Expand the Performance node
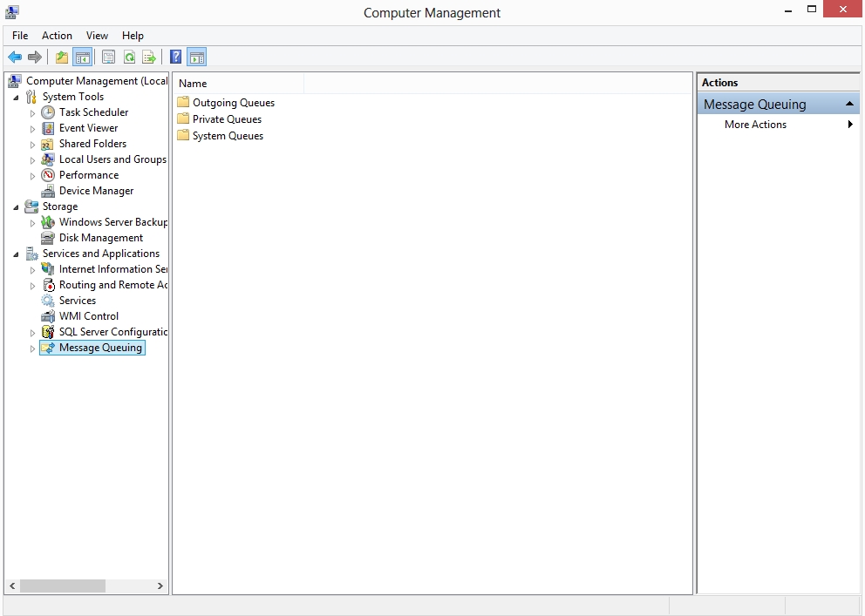The height and width of the screenshot is (616, 865). click(32, 176)
